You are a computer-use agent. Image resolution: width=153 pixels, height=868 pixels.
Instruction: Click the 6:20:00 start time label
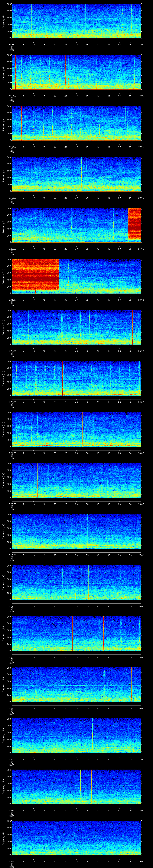[12, 249]
